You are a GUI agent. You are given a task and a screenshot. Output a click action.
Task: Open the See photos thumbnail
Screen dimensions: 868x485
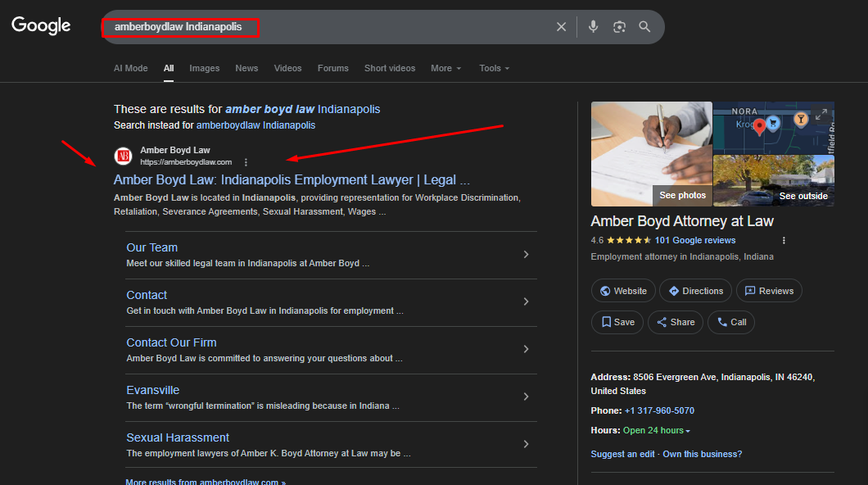[x=651, y=154]
